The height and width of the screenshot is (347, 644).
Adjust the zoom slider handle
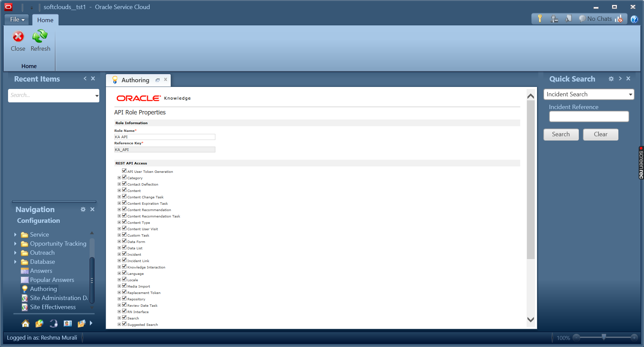pos(604,337)
